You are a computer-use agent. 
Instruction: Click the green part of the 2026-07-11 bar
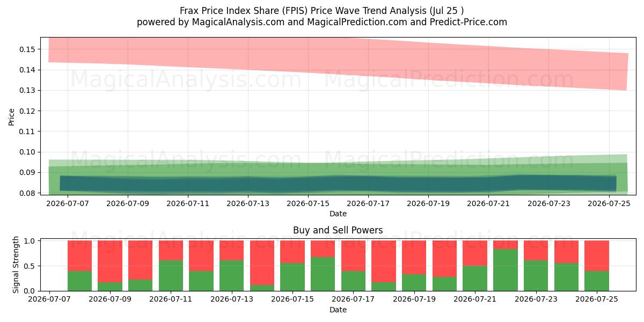tap(171, 275)
